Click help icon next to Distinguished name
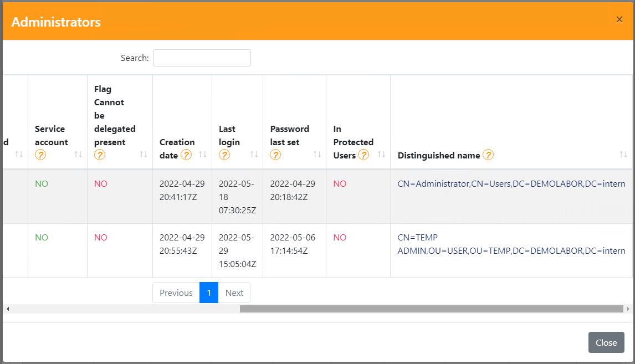This screenshot has width=635, height=364. pyautogui.click(x=488, y=155)
